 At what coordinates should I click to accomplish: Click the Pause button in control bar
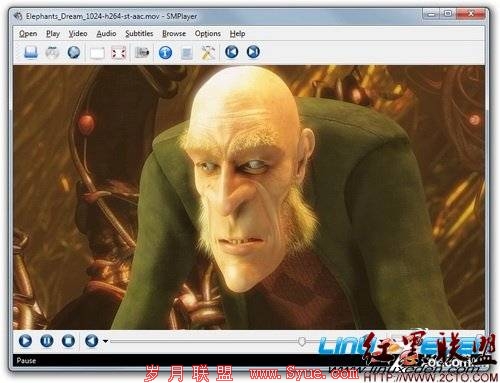pos(47,341)
